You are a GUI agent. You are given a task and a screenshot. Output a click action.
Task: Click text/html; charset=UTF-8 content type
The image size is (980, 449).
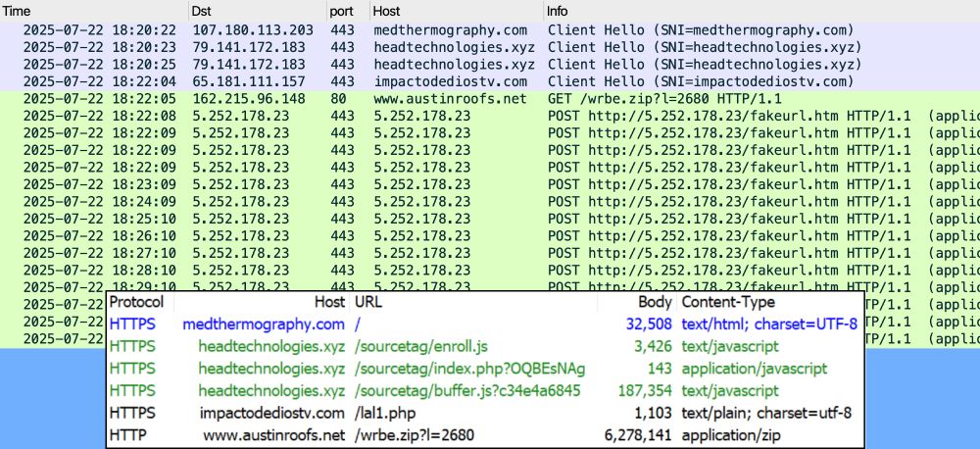[x=769, y=324]
